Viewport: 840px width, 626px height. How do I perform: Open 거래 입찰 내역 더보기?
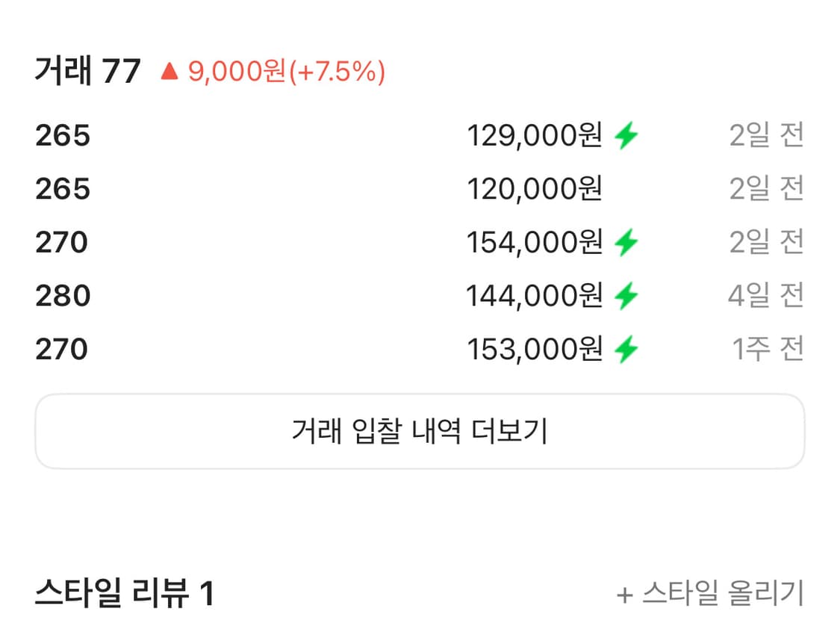(x=420, y=431)
